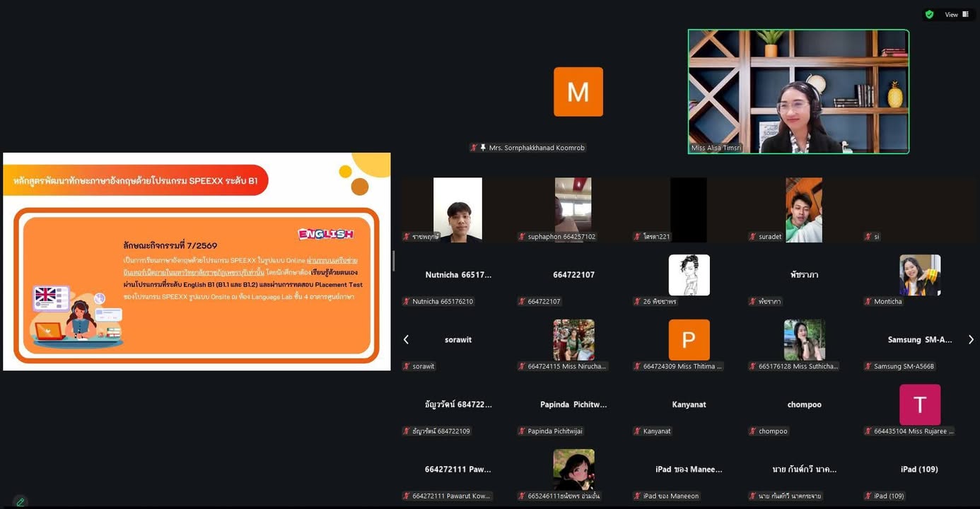Go to previous gallery page arrow
The width and height of the screenshot is (980, 509).
(x=406, y=340)
